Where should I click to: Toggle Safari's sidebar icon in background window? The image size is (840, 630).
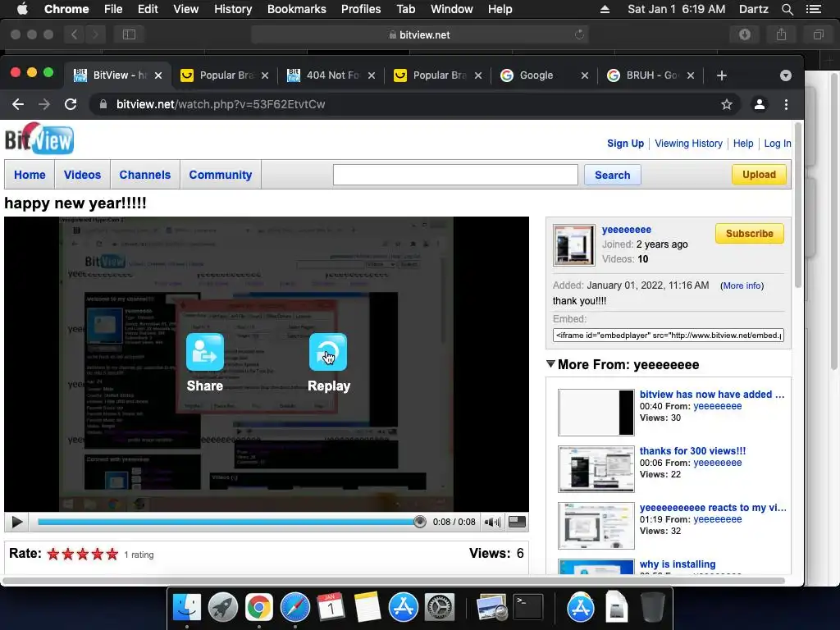coord(129,34)
